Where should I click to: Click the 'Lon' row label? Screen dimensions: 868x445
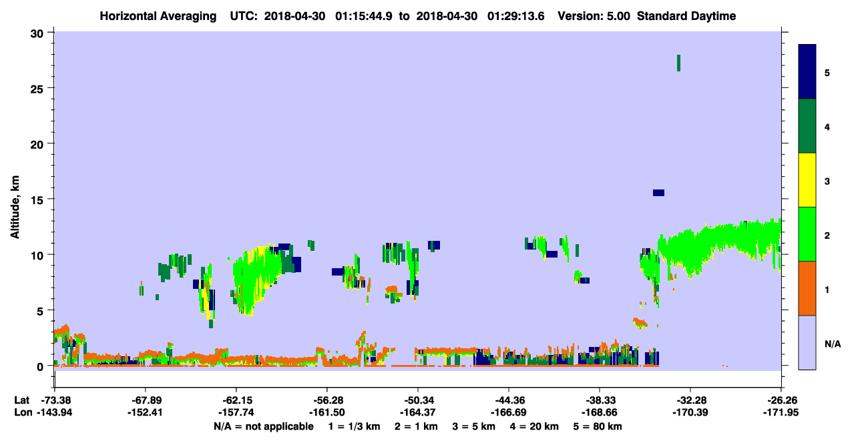(x=23, y=413)
